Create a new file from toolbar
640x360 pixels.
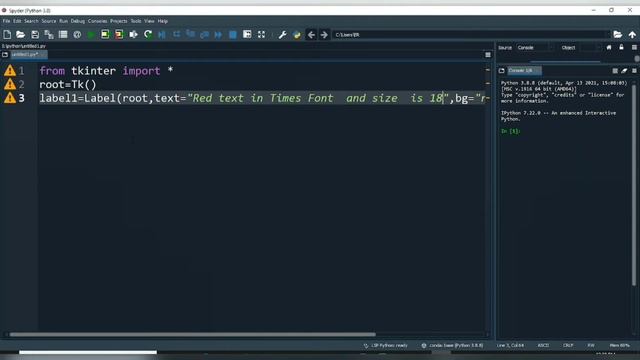coord(7,35)
